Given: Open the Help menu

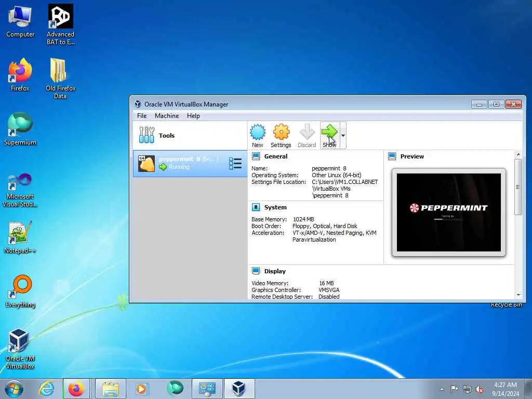Looking at the screenshot, I should 193,116.
